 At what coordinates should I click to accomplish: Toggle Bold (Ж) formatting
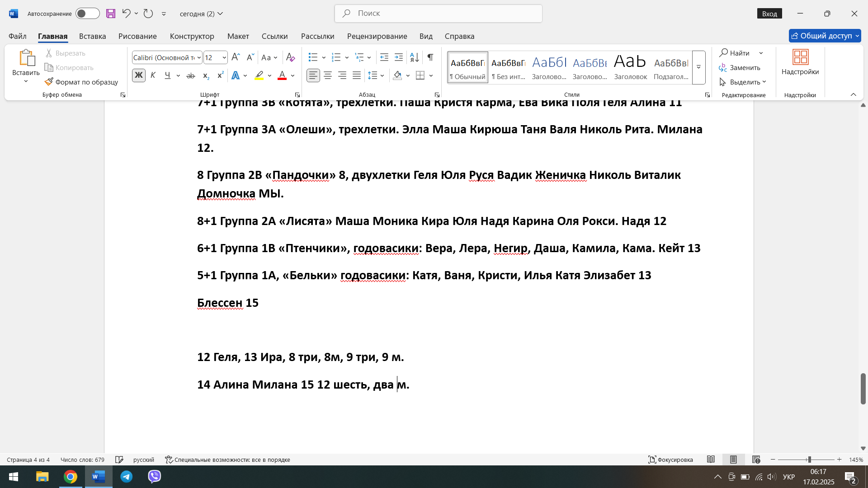pos(139,75)
